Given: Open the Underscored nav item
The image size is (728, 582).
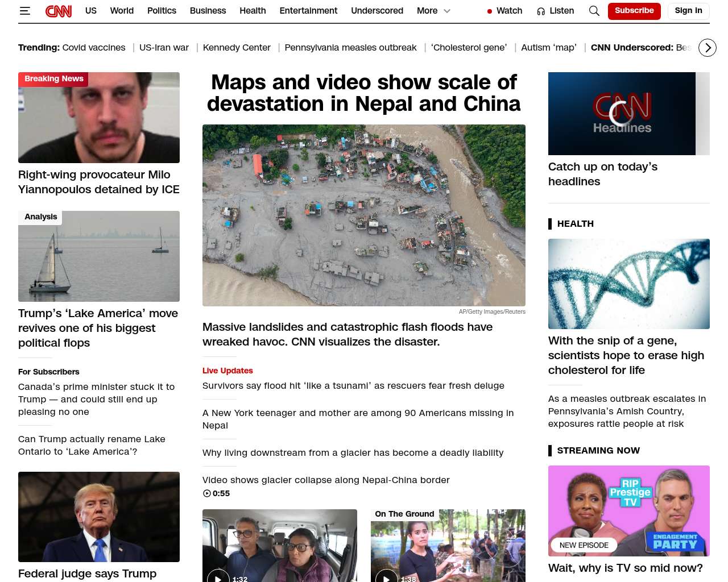Looking at the screenshot, I should 377,11.
